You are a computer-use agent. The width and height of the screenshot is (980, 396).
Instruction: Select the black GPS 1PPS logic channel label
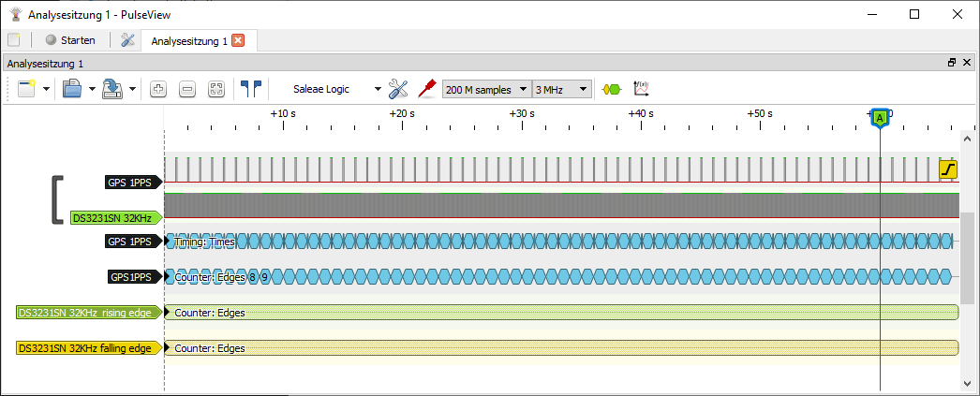pyautogui.click(x=134, y=182)
